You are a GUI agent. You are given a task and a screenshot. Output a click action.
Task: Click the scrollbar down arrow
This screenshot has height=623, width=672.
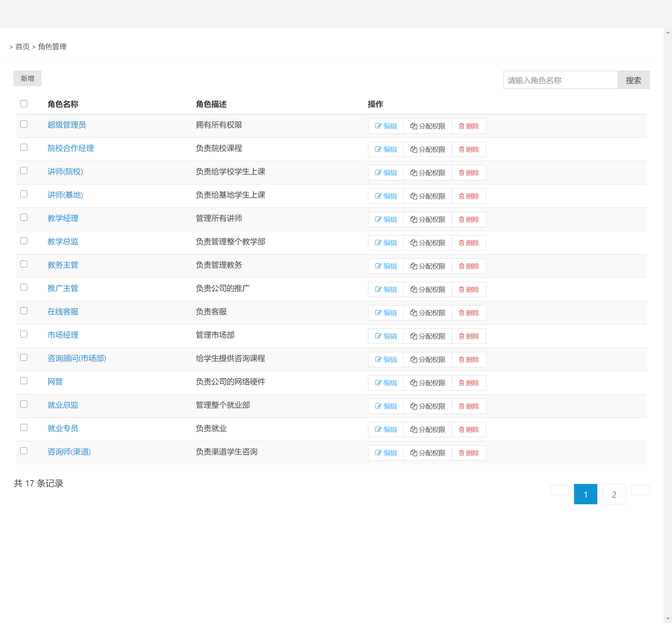tap(668, 619)
